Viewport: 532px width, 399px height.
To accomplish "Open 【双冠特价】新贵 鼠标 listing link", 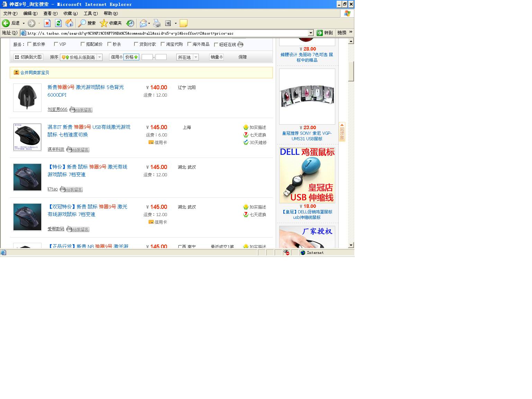I will tap(87, 211).
